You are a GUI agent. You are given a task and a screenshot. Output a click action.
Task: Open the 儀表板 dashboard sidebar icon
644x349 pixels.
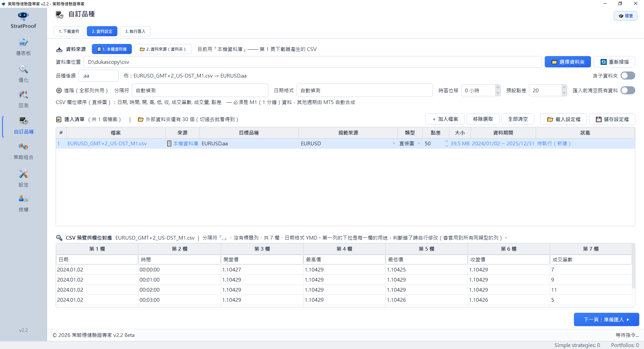(x=23, y=42)
